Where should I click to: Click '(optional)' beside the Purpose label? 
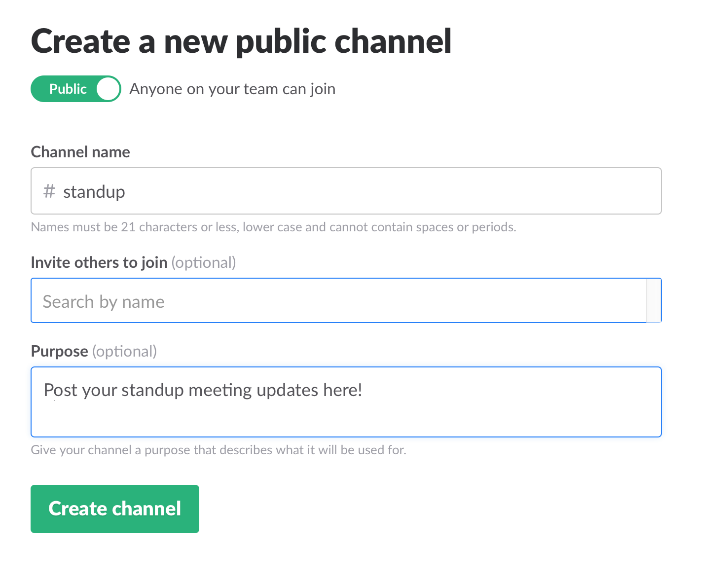tap(124, 351)
